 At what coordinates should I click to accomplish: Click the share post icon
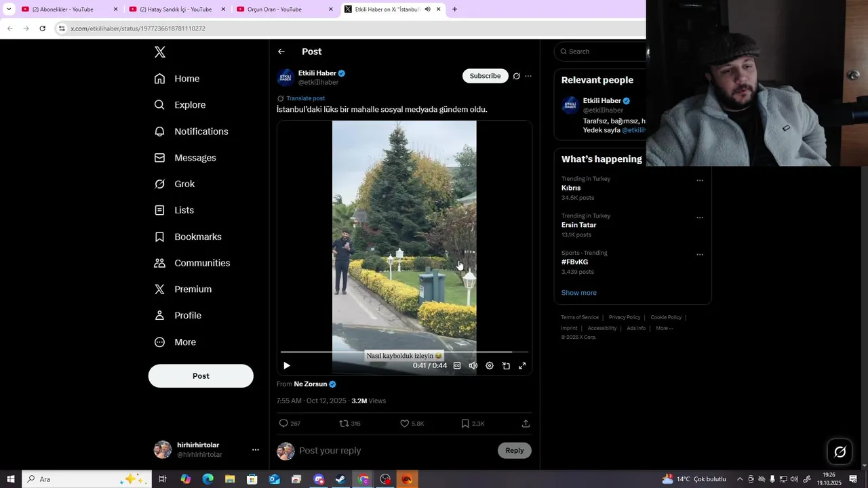(x=526, y=424)
